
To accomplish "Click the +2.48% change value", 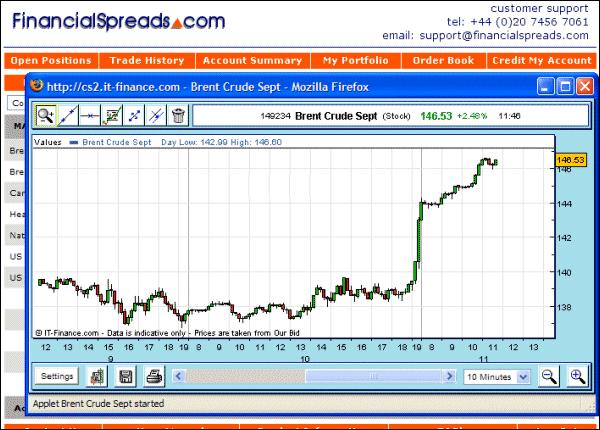I will (x=472, y=116).
